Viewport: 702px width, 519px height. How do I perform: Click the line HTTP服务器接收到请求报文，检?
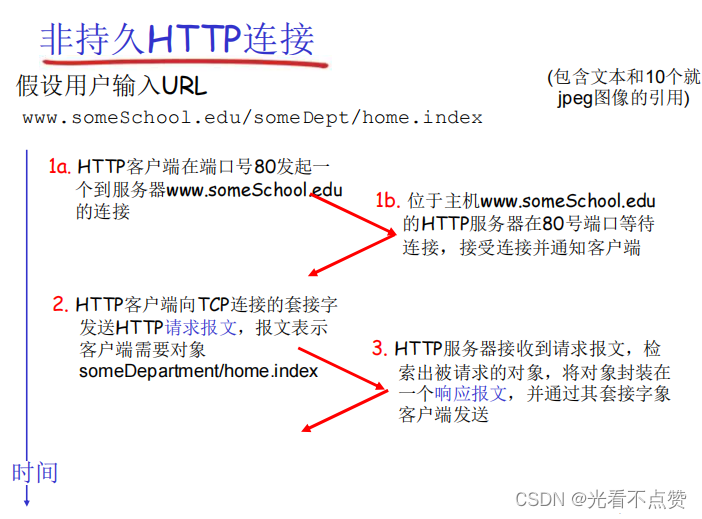[x=528, y=348]
